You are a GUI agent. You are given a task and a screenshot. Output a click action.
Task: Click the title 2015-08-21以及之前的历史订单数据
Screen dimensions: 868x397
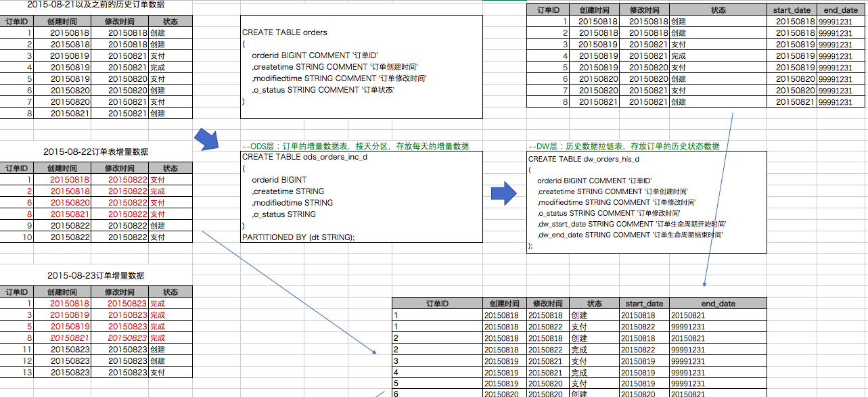click(95, 6)
